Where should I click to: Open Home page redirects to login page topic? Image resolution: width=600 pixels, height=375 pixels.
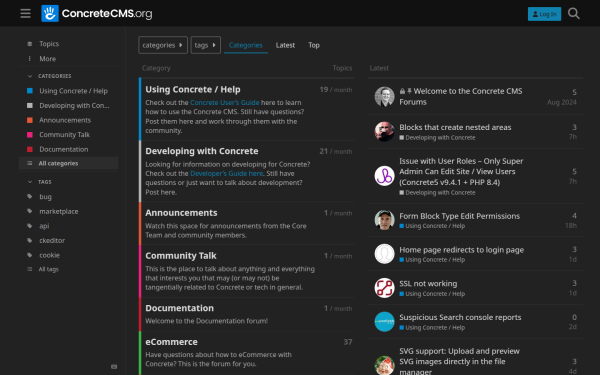(461, 250)
